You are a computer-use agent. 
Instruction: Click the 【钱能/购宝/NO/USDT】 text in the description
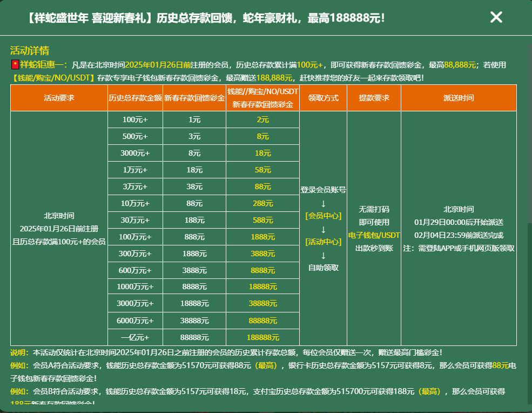(53, 78)
